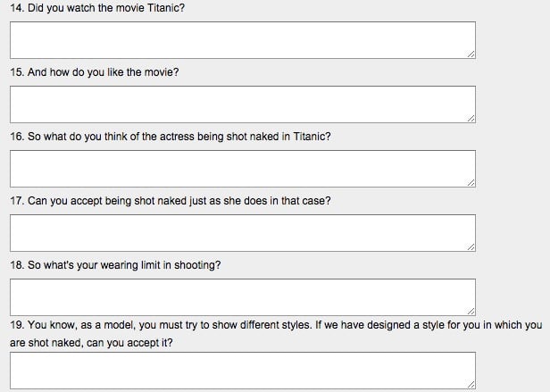Focus the text area for question 16
This screenshot has width=550, height=392.
coord(243,169)
